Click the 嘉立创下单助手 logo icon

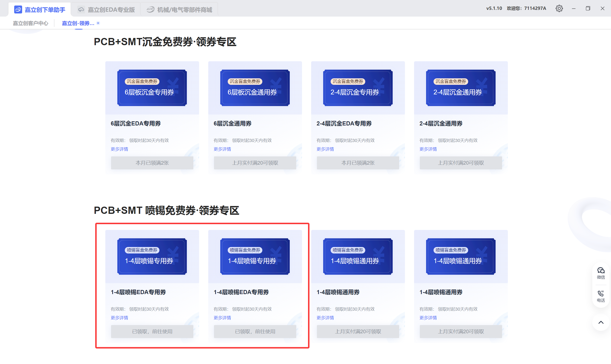tap(18, 10)
